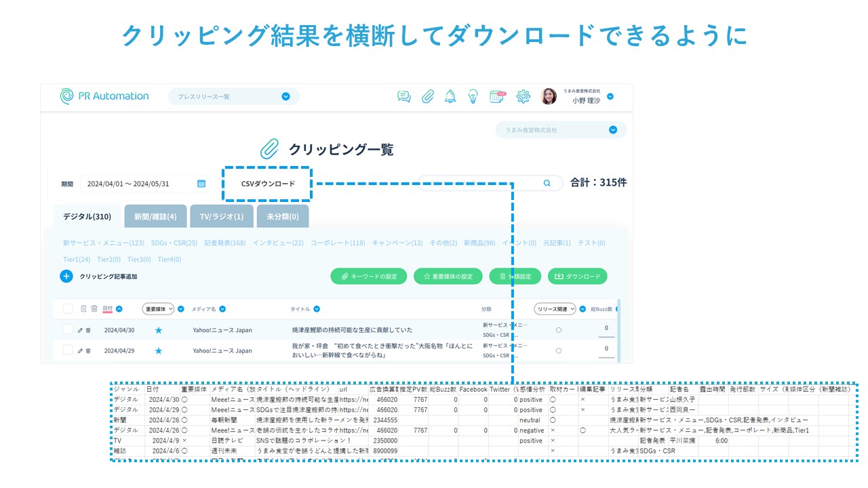868x488 pixels.
Task: Open the calendar icon with NEW badge
Action: (x=497, y=96)
